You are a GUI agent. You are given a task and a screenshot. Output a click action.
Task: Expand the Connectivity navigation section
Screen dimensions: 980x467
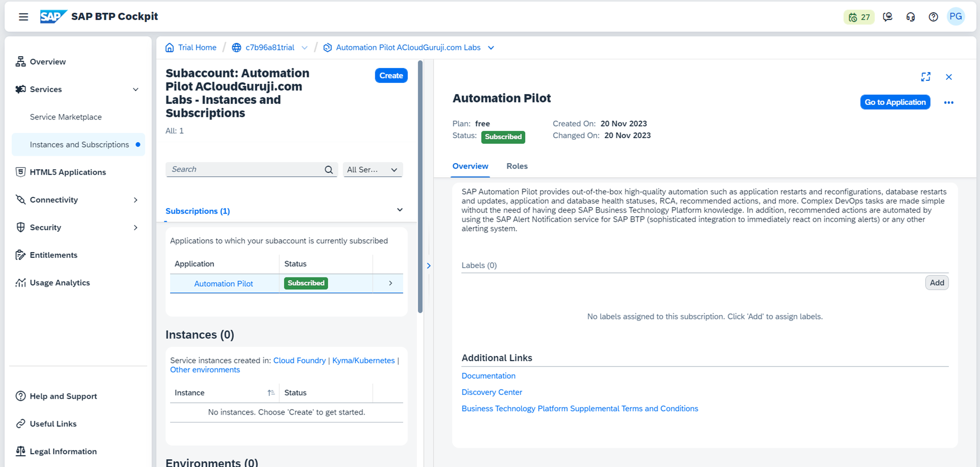(136, 200)
